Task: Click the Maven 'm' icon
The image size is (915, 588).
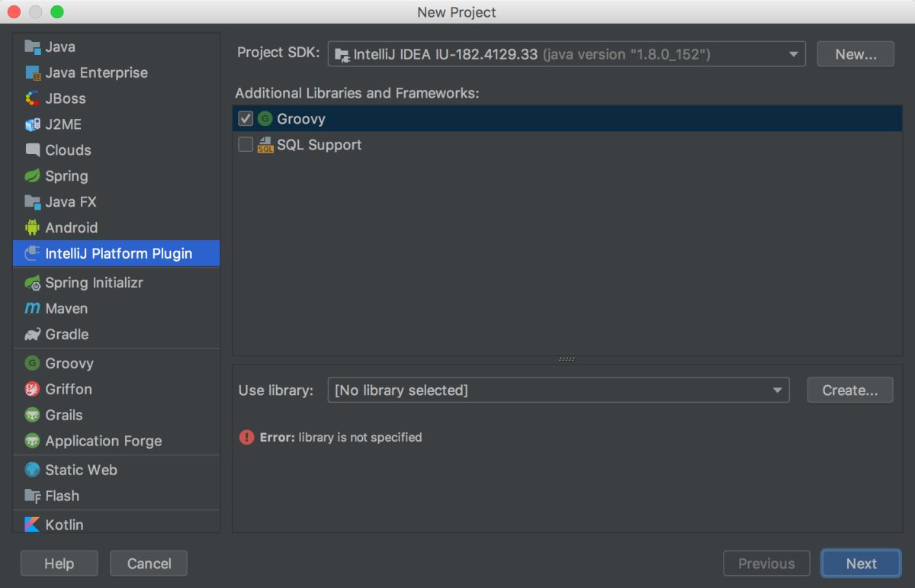Action: (32, 308)
